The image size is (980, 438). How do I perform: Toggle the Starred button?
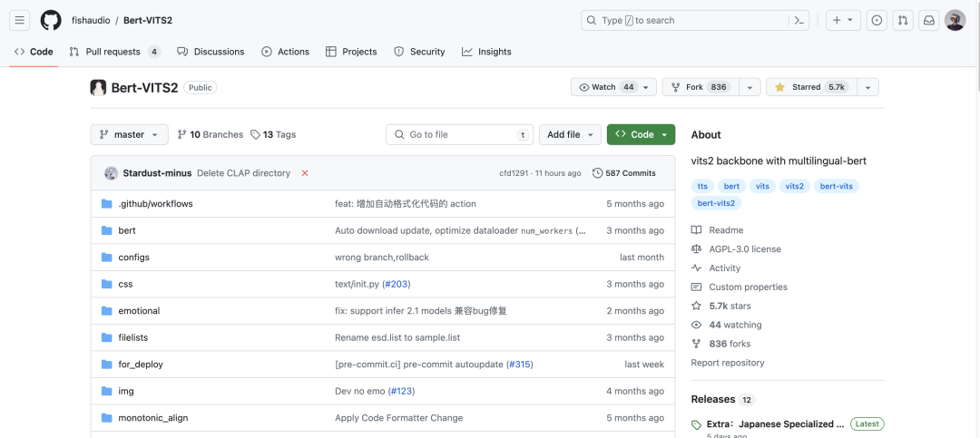pos(811,87)
